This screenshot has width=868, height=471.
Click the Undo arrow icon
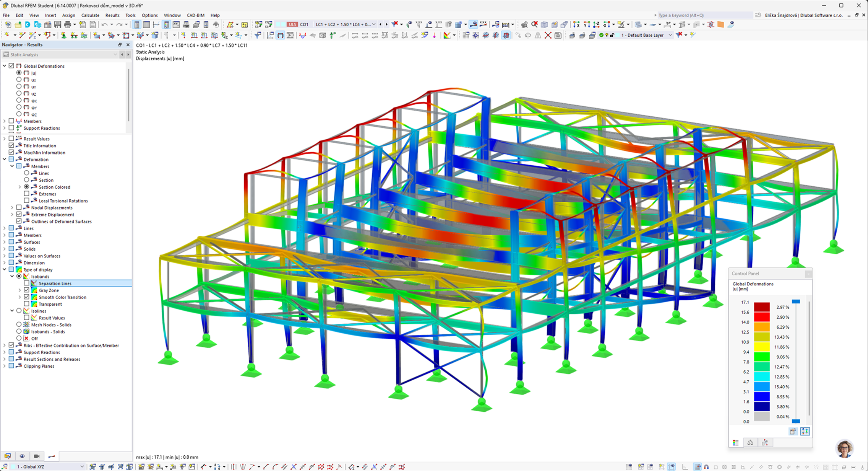(x=104, y=24)
